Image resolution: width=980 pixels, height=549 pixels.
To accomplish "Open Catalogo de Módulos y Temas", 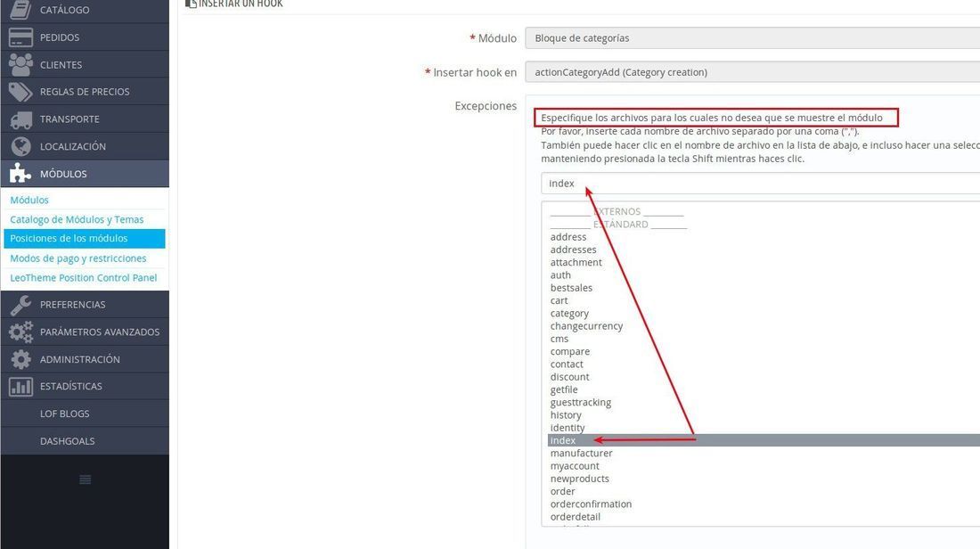I will click(77, 219).
